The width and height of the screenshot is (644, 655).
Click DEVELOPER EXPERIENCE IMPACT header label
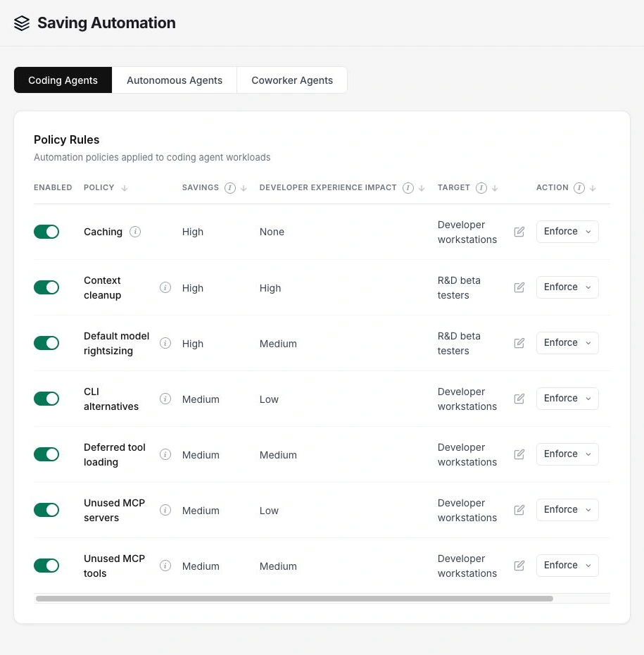tap(328, 187)
